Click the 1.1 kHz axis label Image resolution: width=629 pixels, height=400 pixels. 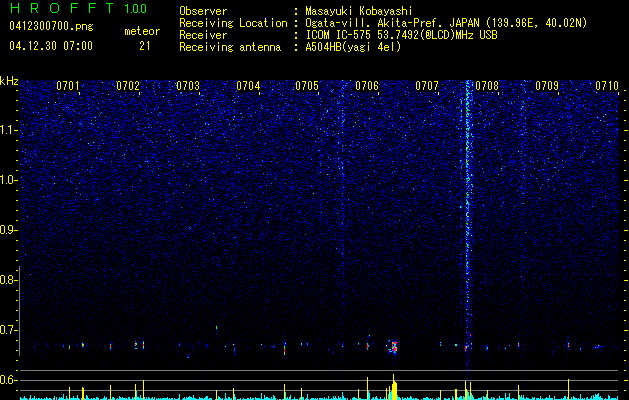tap(8, 130)
